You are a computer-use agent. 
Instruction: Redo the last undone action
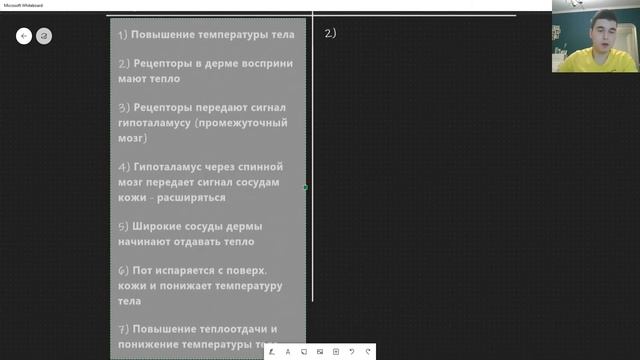tap(368, 351)
